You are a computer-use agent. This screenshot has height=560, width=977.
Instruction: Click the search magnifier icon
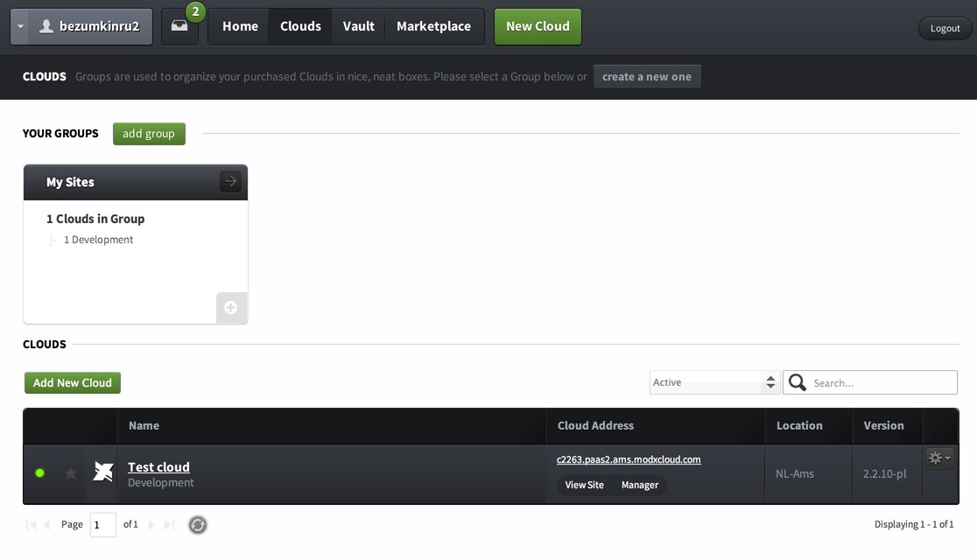pyautogui.click(x=798, y=382)
